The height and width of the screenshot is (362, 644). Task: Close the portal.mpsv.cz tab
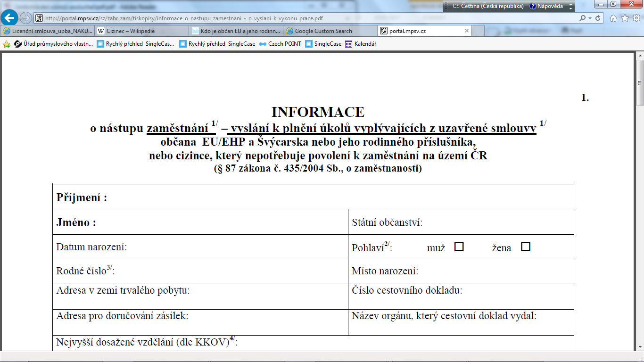[467, 31]
